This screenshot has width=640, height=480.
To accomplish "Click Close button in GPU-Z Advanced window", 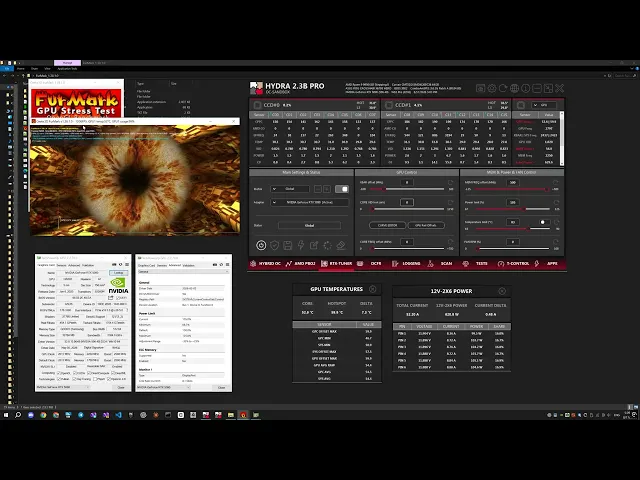I will point(221,387).
